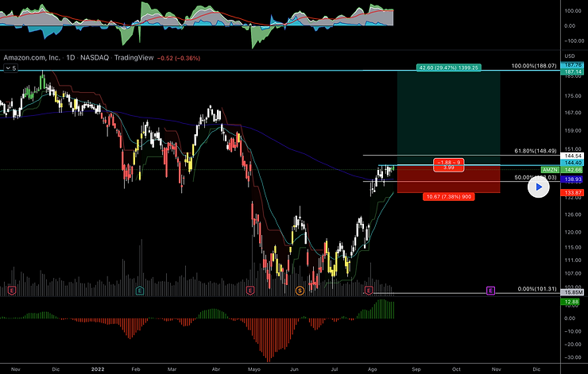
Task: Click the blue play button on the chart
Action: (539, 187)
